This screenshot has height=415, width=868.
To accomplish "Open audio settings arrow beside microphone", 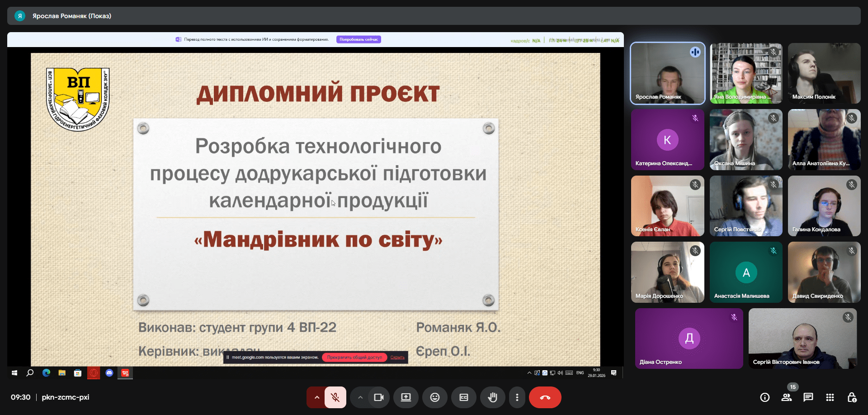I will pos(316,397).
